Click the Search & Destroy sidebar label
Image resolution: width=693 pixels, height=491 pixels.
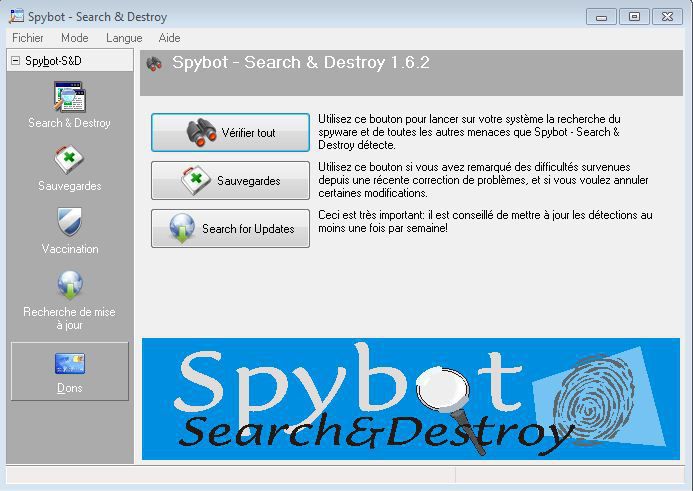click(69, 122)
